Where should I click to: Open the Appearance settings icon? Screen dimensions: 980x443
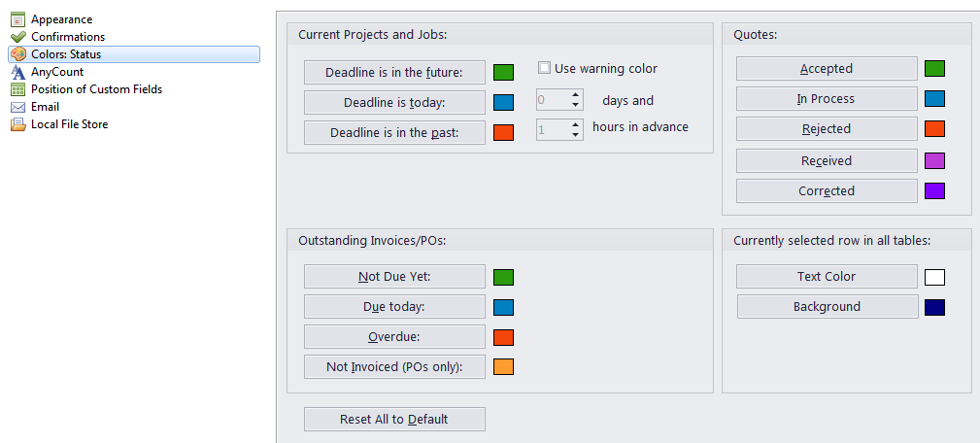18,19
